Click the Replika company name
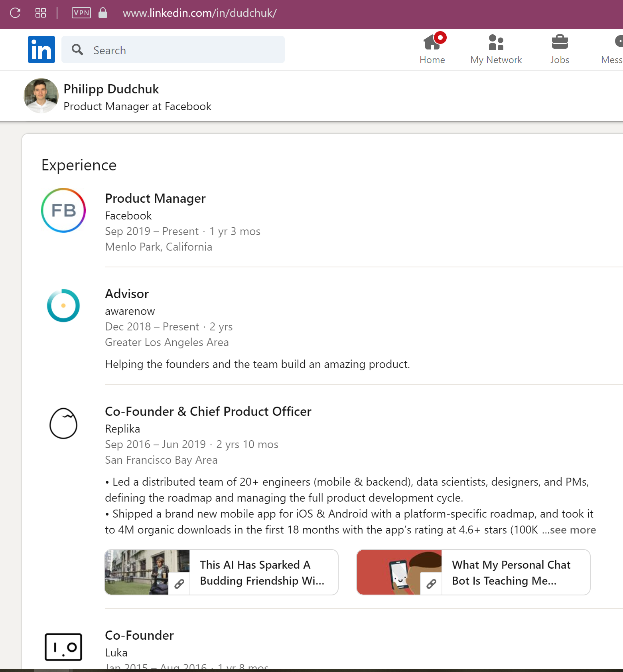This screenshot has width=623, height=672. tap(122, 429)
